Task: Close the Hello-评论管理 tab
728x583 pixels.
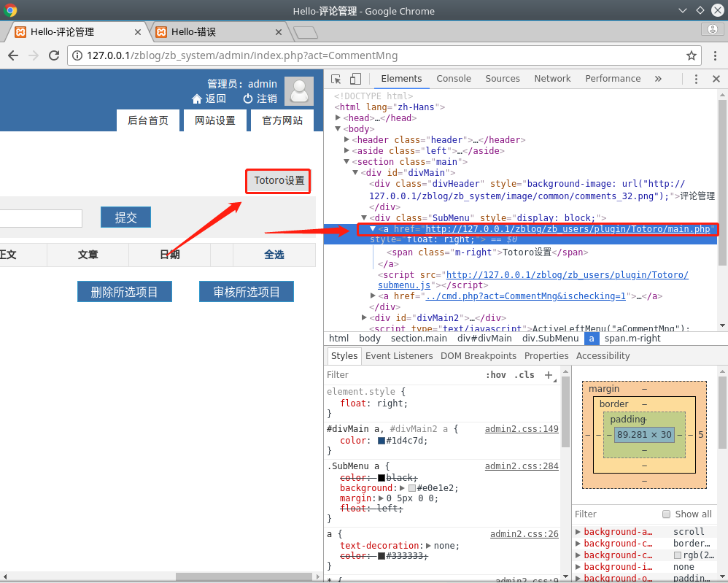Action: pyautogui.click(x=138, y=32)
